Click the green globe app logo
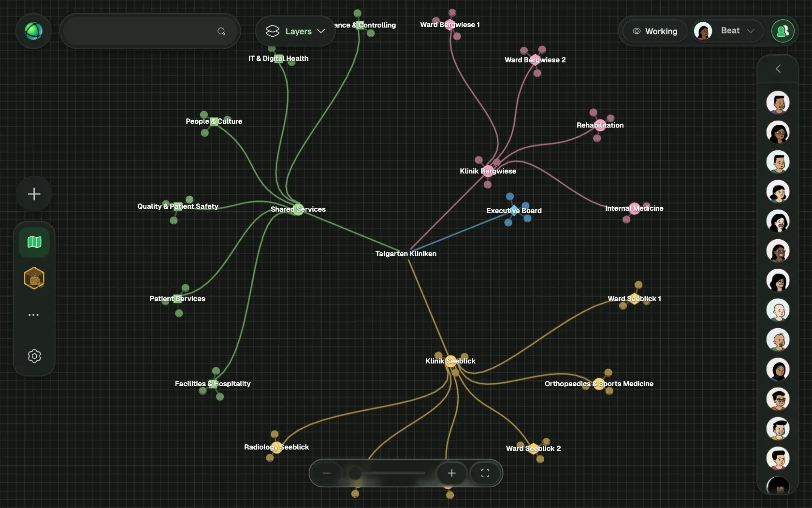 33,31
